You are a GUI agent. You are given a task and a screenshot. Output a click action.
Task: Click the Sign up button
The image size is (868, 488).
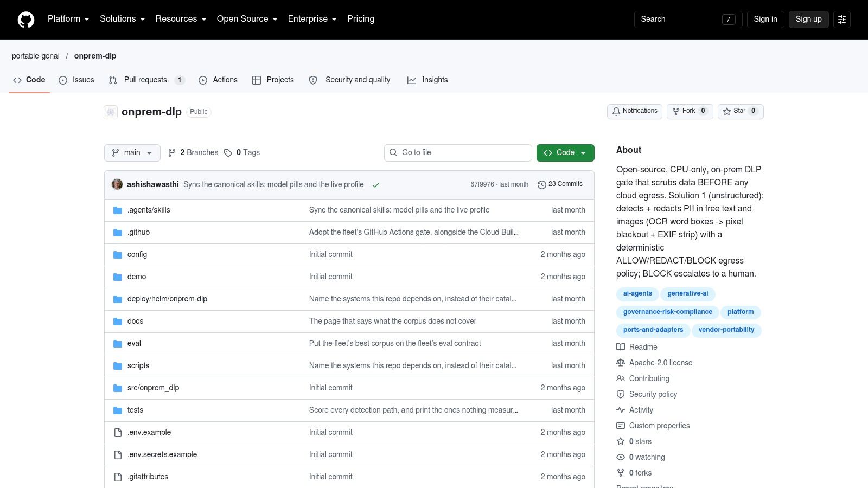click(809, 20)
